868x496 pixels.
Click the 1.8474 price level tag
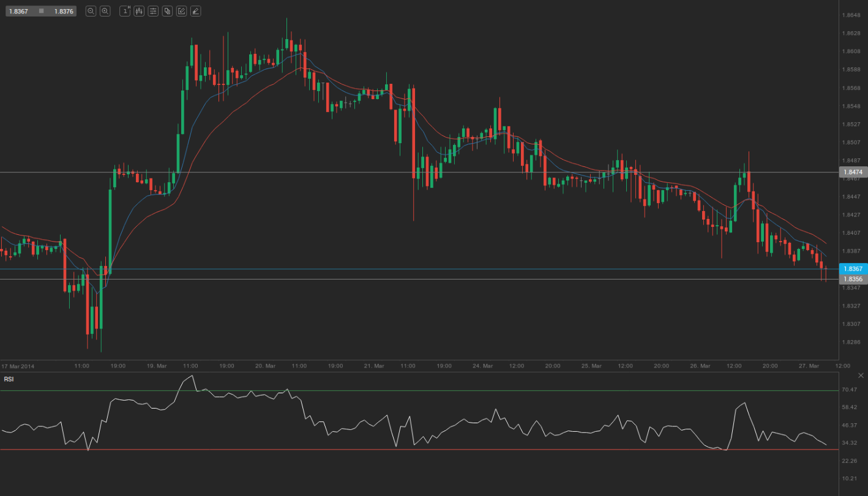pos(852,172)
